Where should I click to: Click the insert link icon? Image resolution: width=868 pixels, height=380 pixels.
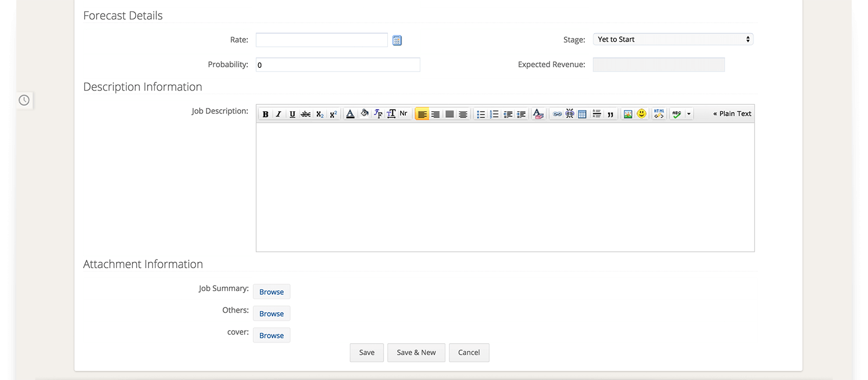tap(557, 114)
